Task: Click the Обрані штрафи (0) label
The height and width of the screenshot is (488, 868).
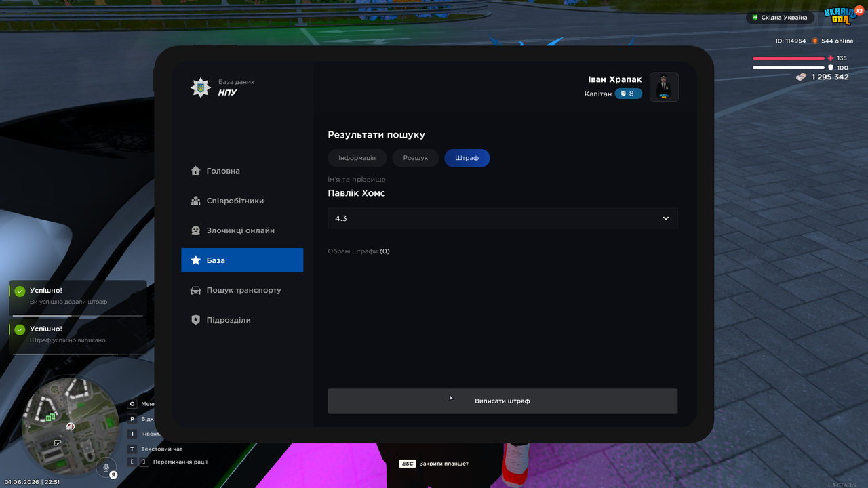Action: (x=359, y=251)
